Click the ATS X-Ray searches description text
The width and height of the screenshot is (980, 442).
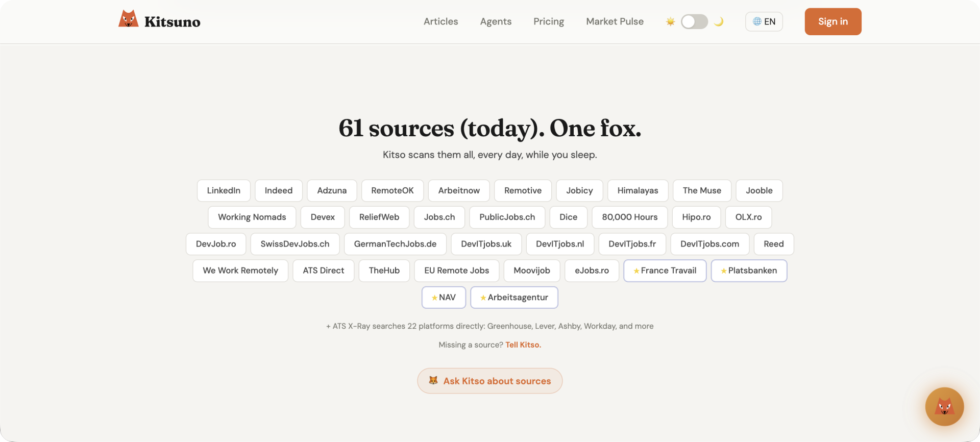tap(490, 326)
